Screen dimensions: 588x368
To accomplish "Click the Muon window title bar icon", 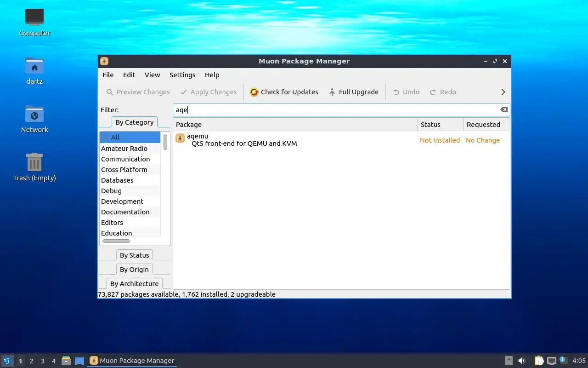I will 104,61.
